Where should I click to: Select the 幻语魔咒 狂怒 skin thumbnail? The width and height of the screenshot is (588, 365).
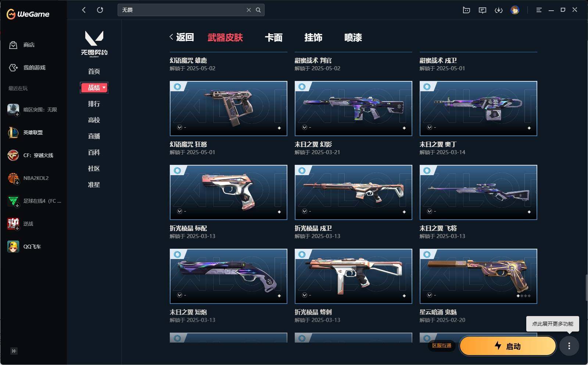click(x=229, y=109)
